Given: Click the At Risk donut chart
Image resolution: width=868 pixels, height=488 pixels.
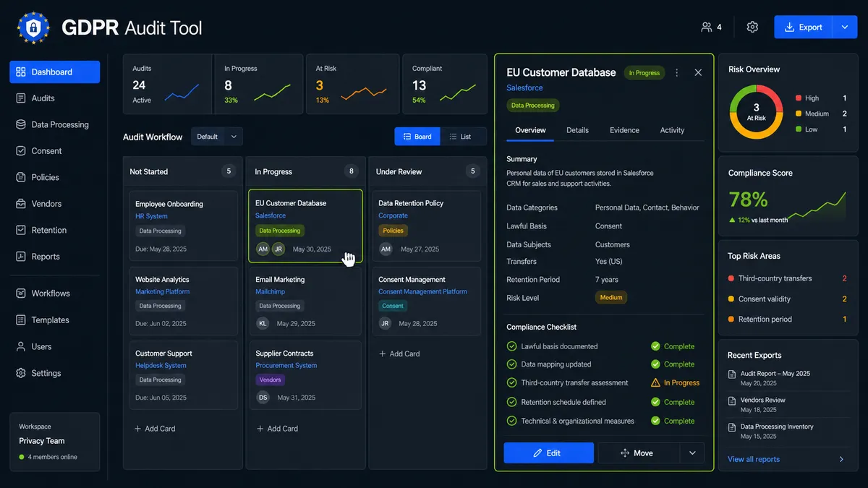Looking at the screenshot, I should pos(756,112).
